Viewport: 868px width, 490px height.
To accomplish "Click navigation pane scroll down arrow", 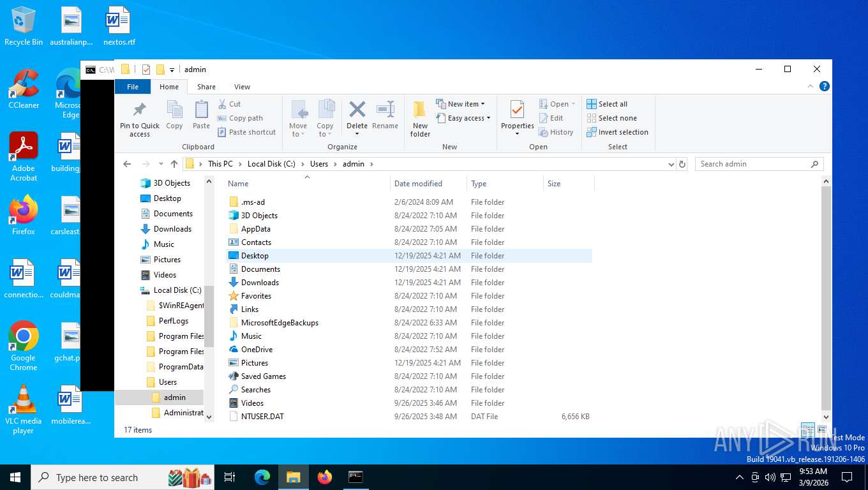I will (x=208, y=417).
